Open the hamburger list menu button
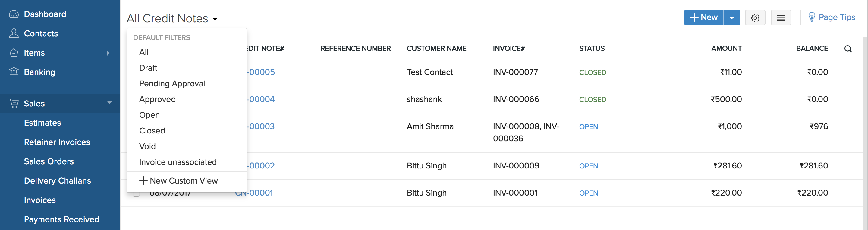 tap(781, 18)
